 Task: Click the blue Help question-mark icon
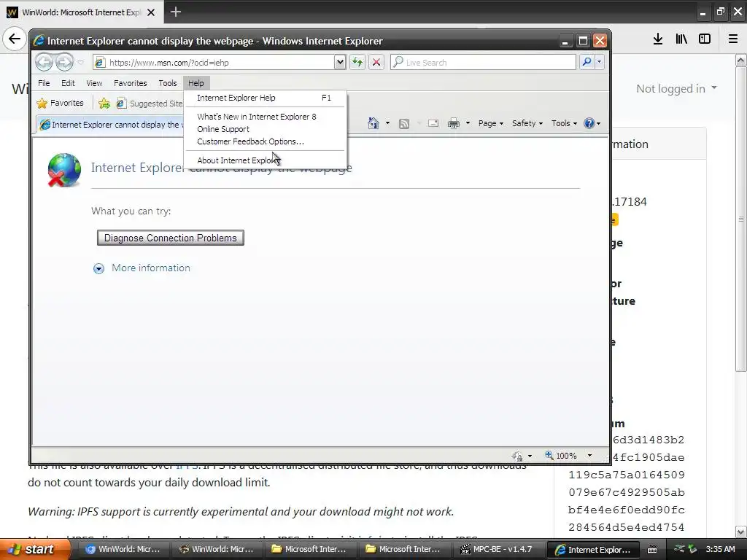(x=589, y=123)
